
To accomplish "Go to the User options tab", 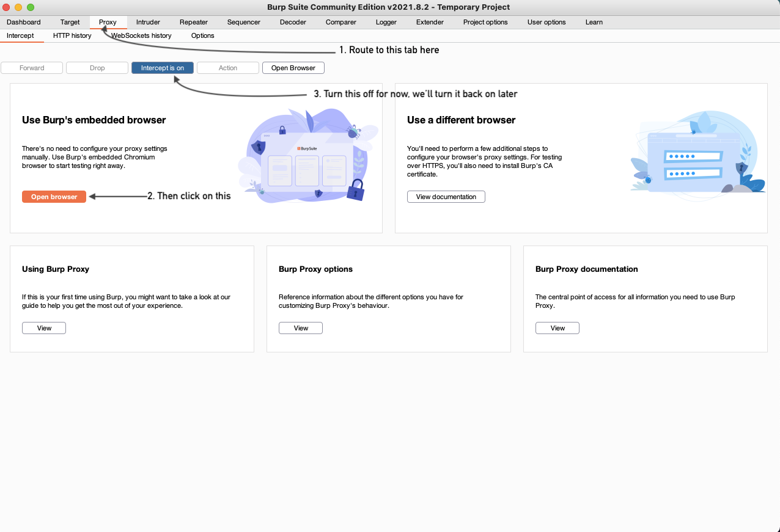I will 546,22.
